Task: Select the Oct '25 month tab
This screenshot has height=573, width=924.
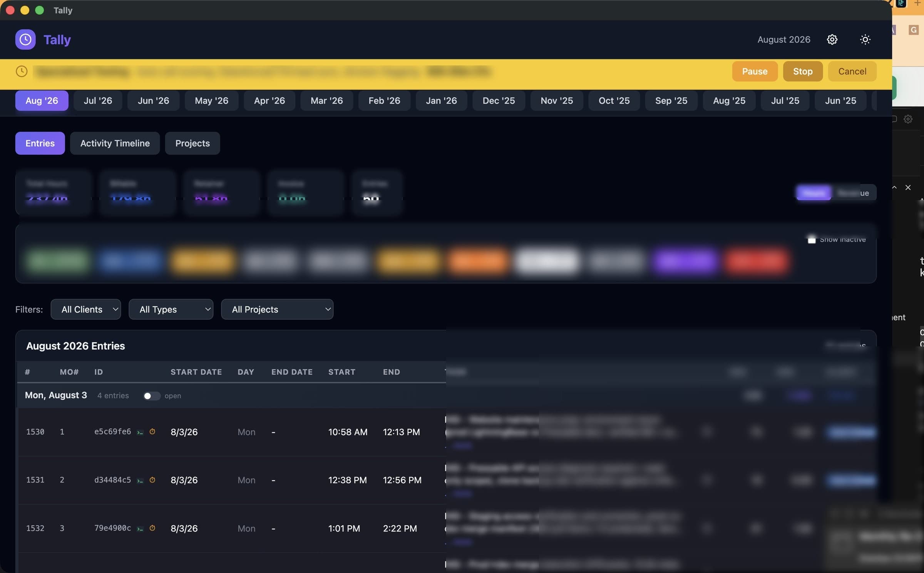Action: 614,100
